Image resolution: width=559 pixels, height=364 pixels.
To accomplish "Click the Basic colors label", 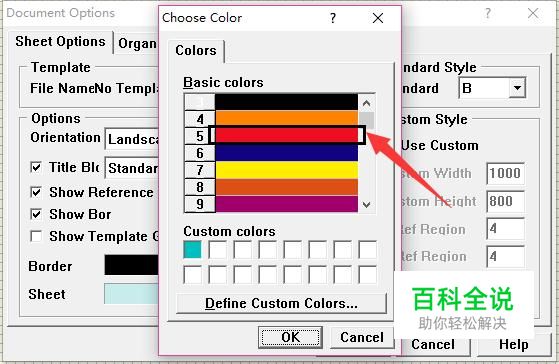I will (223, 83).
